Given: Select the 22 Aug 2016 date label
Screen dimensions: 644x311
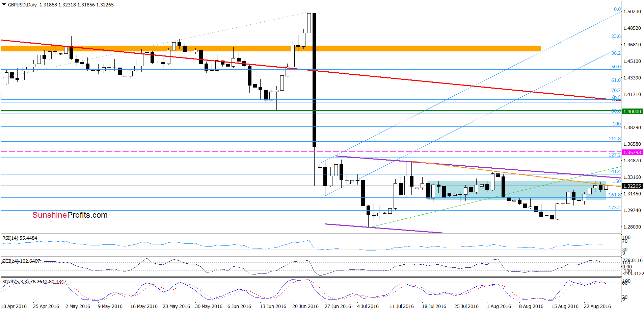Looking at the screenshot, I should [597, 306].
